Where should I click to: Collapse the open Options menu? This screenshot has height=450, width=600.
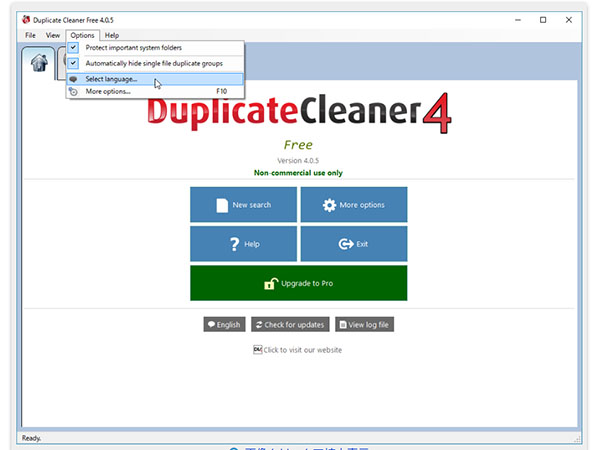(82, 35)
